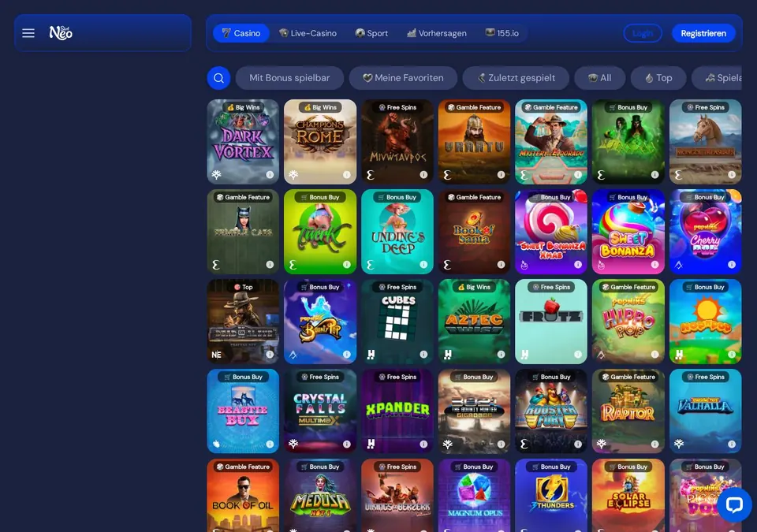757x532 pixels.
Task: Open the Sweet Bonanza game thumbnail
Action: (628, 232)
